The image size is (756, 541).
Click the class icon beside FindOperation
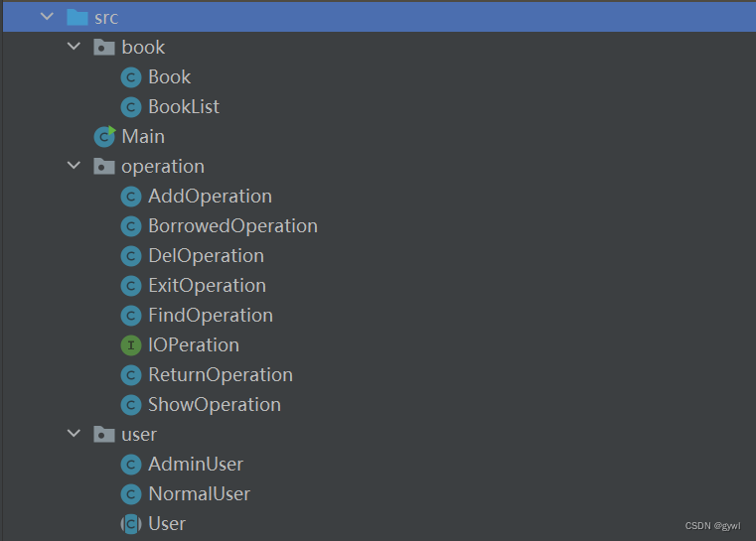[131, 316]
